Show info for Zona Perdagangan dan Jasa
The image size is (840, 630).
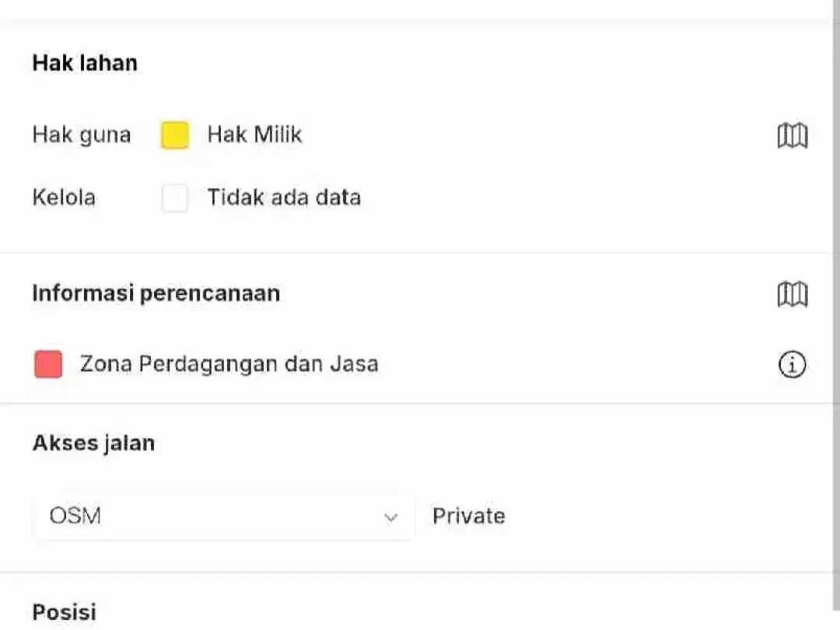coord(792,364)
